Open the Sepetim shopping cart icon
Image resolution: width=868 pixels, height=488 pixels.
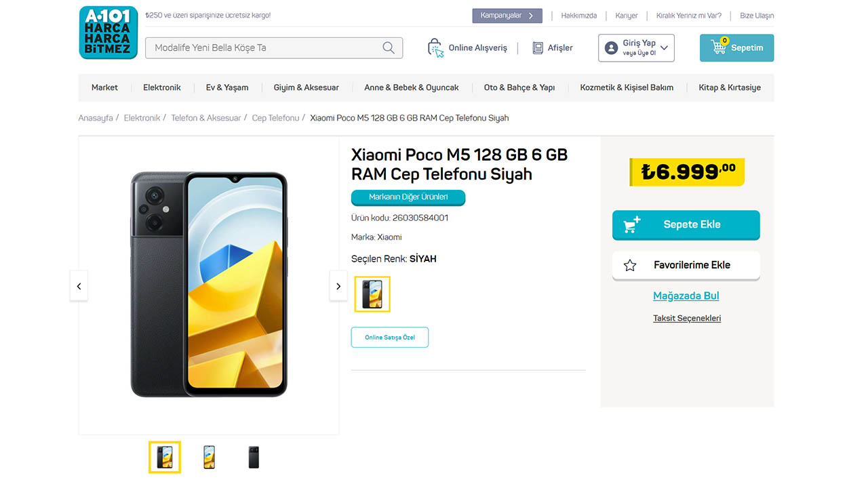718,47
